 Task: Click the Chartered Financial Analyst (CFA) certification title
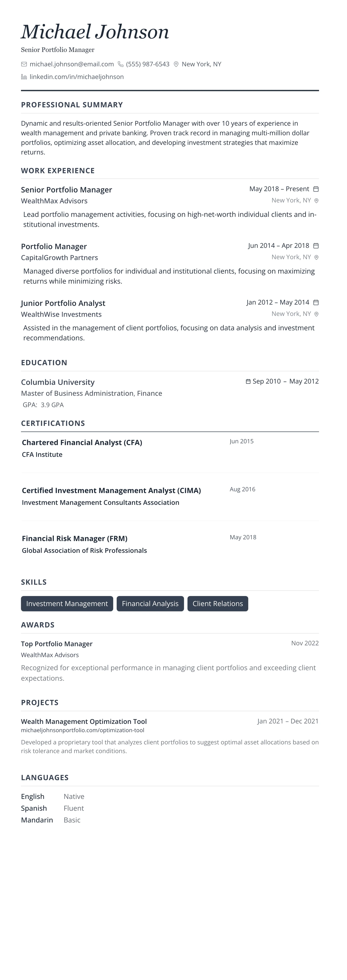click(82, 442)
